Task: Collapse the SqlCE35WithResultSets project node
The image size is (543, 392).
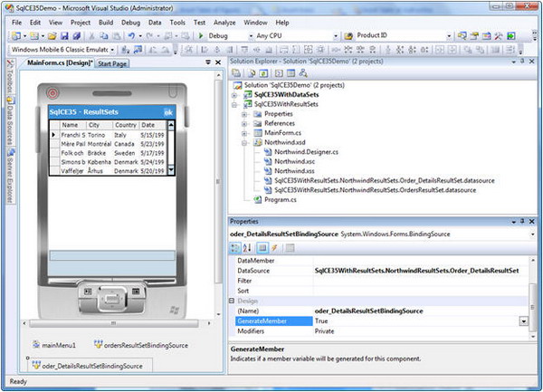Action: 234,105
